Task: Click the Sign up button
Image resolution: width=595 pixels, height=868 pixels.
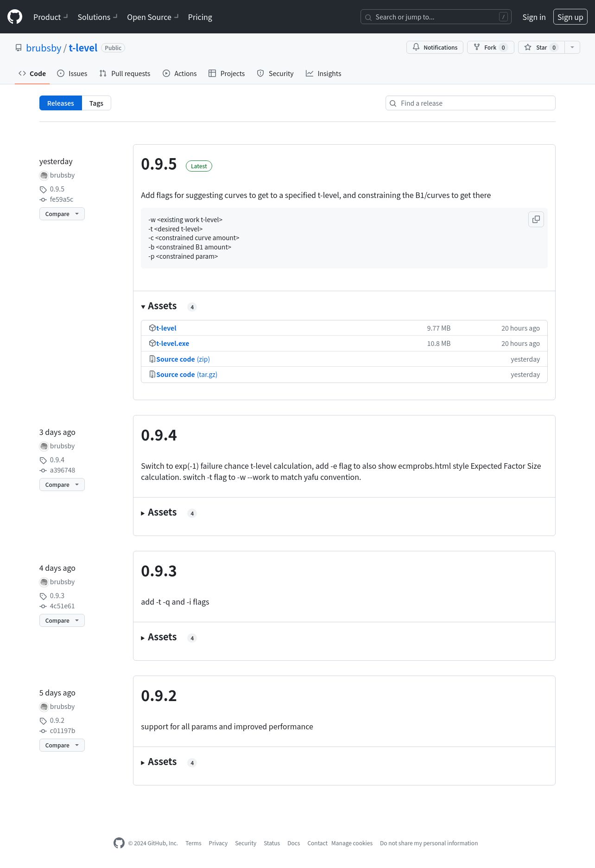Action: 570,17
